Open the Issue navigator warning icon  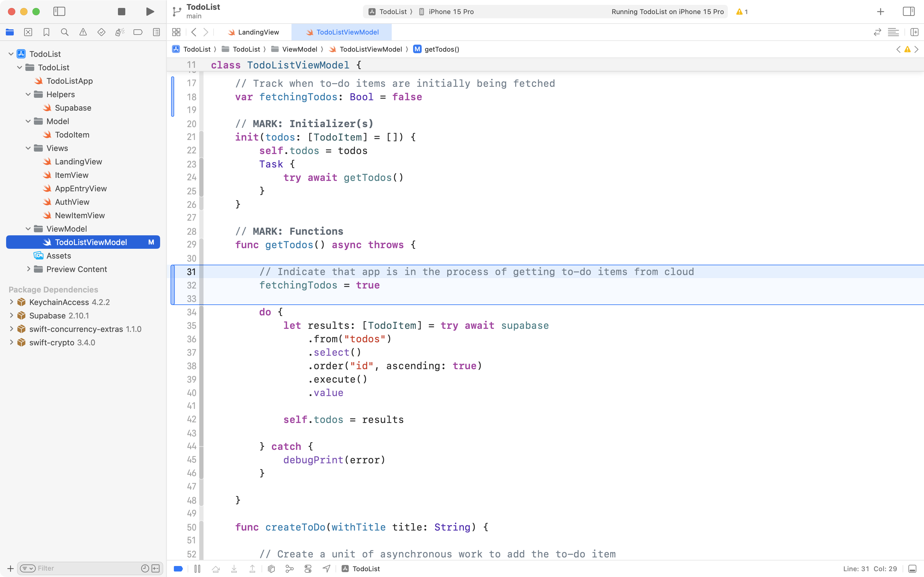click(x=83, y=32)
